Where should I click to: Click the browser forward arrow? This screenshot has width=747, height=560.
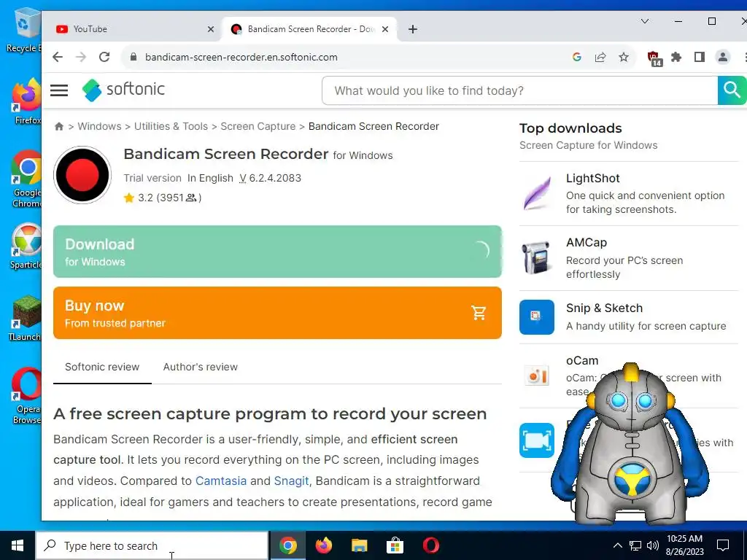click(x=81, y=57)
